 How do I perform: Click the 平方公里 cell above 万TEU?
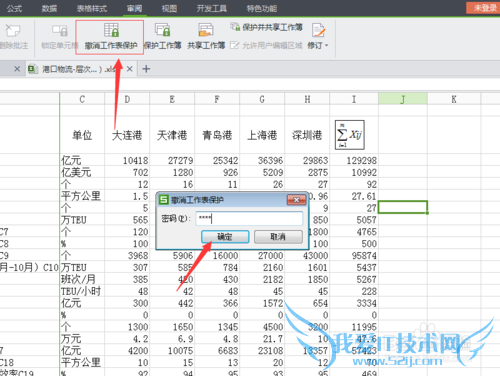point(82,196)
